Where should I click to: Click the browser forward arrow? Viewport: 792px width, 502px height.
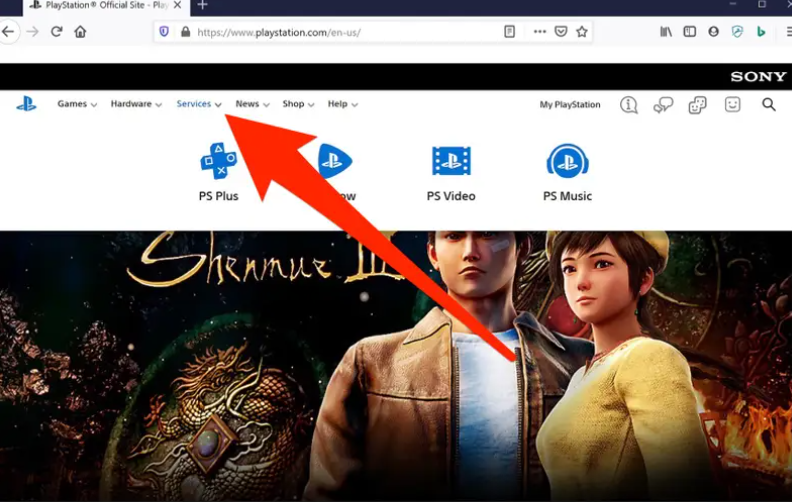(32, 32)
